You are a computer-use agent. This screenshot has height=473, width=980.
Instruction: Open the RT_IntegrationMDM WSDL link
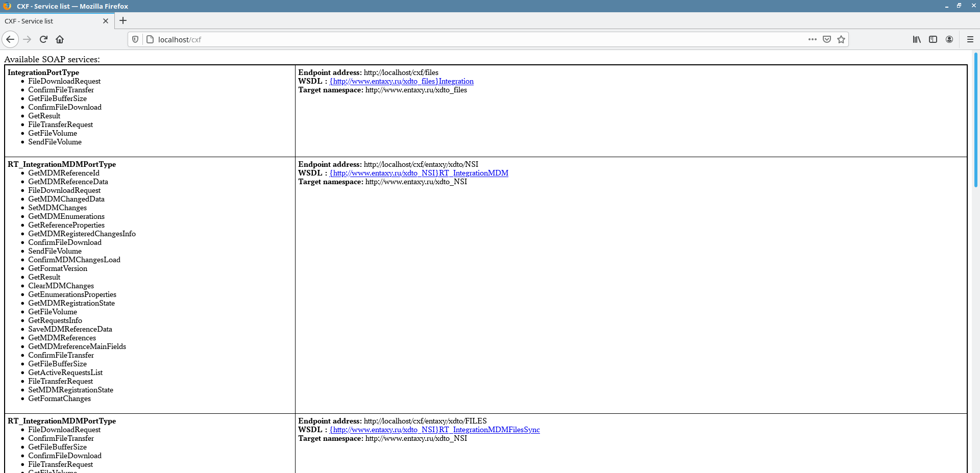click(x=419, y=173)
